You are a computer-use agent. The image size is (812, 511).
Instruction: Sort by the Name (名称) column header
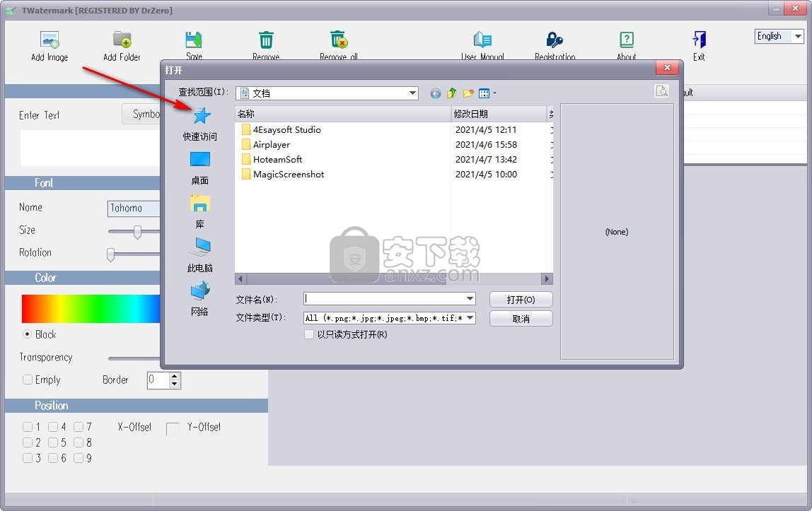[x=343, y=114]
